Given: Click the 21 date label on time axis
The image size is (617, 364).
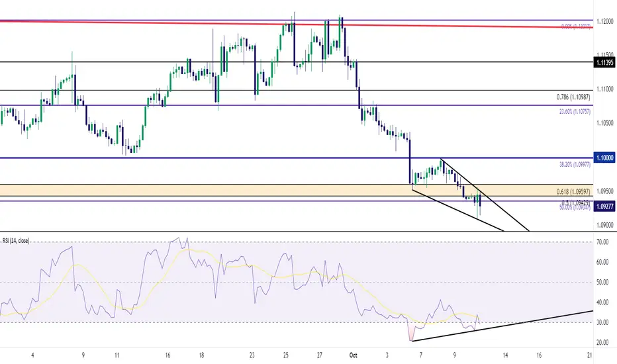Looking at the screenshot, I should coord(589,355).
